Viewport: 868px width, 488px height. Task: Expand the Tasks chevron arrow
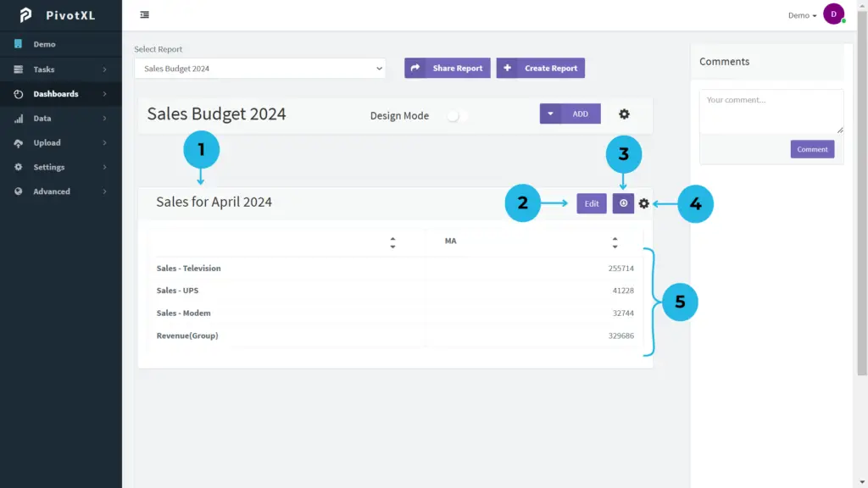click(104, 69)
